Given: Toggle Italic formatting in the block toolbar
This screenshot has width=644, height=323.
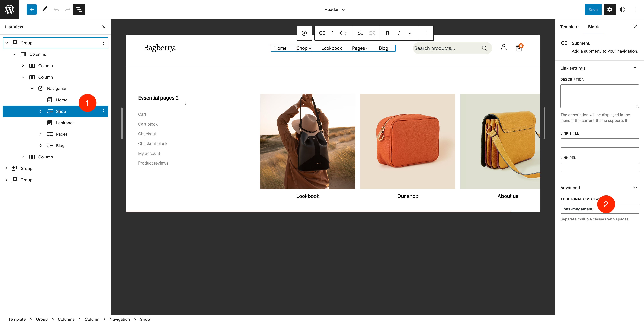Looking at the screenshot, I should coord(399,33).
